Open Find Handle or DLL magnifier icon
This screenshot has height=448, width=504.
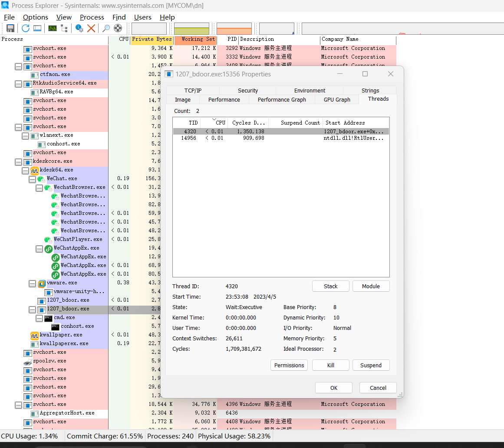pyautogui.click(x=106, y=28)
